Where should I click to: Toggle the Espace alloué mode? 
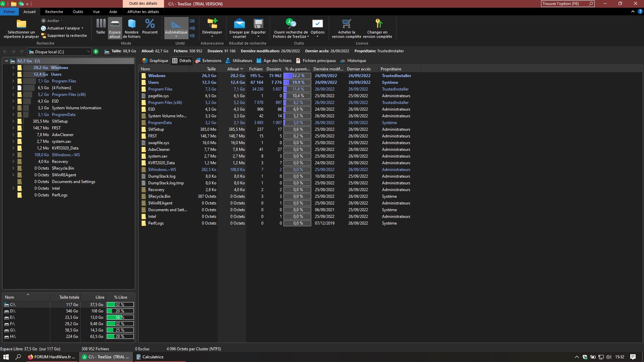[x=115, y=28]
